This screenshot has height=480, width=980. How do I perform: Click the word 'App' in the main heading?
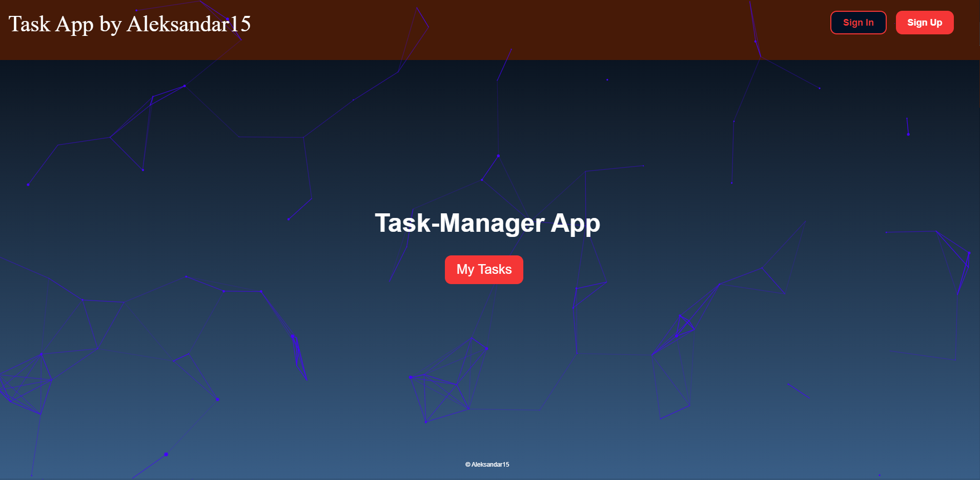click(x=575, y=224)
